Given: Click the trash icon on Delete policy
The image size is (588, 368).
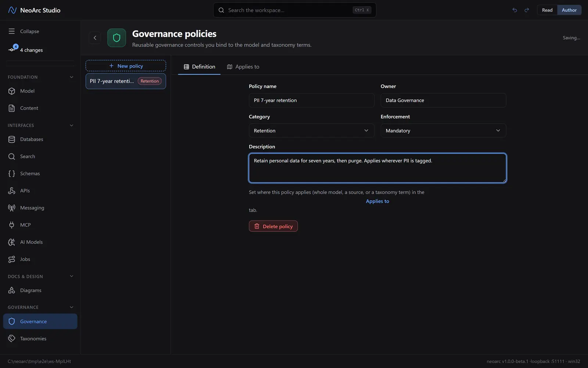Looking at the screenshot, I should click(257, 226).
